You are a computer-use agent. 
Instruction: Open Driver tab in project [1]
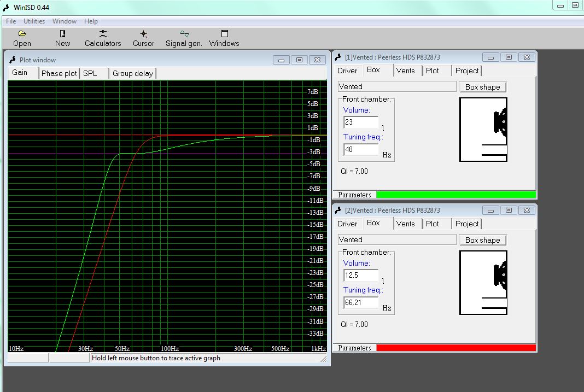347,71
